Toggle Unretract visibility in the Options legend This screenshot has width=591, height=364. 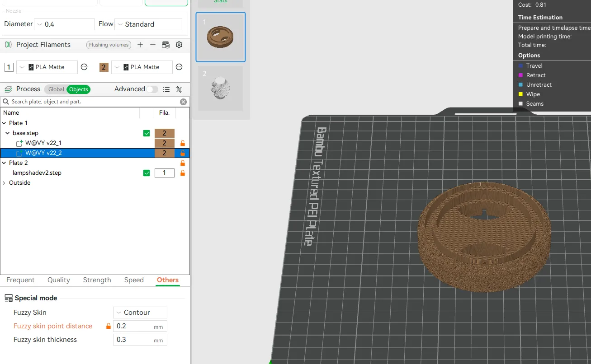tap(520, 85)
